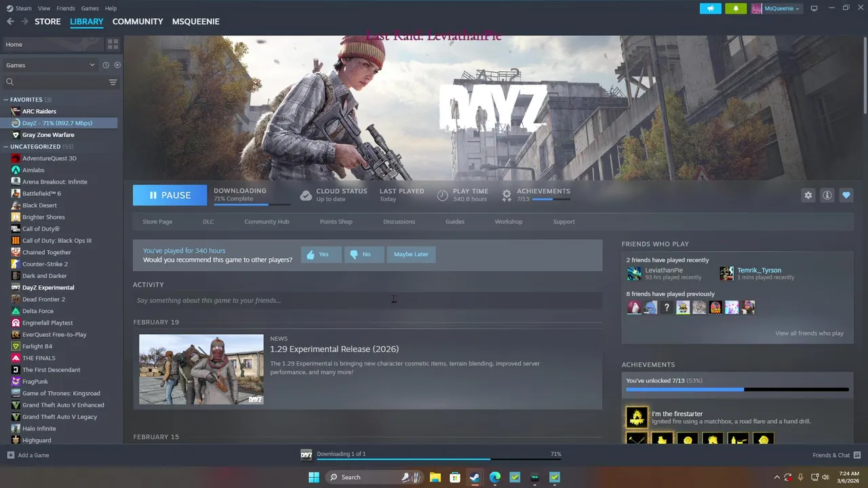Open LeviathanPie friend profile

[x=664, y=270]
